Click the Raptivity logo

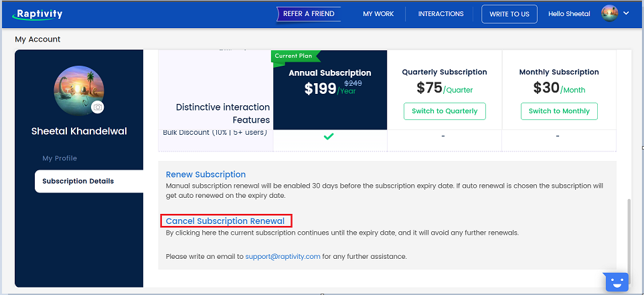point(37,14)
